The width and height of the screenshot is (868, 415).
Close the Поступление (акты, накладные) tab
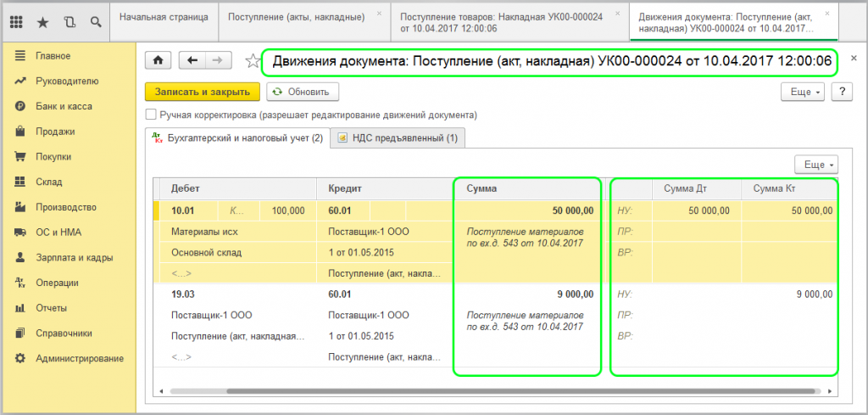[378, 14]
